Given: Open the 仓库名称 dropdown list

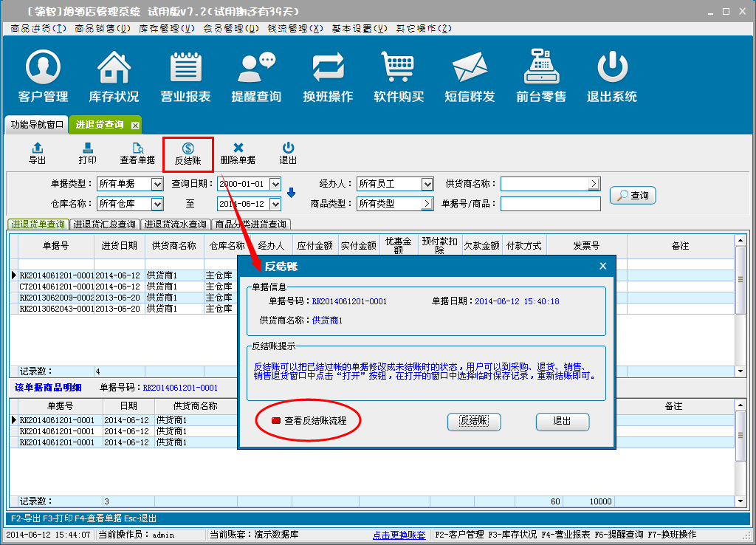Looking at the screenshot, I should (x=157, y=203).
